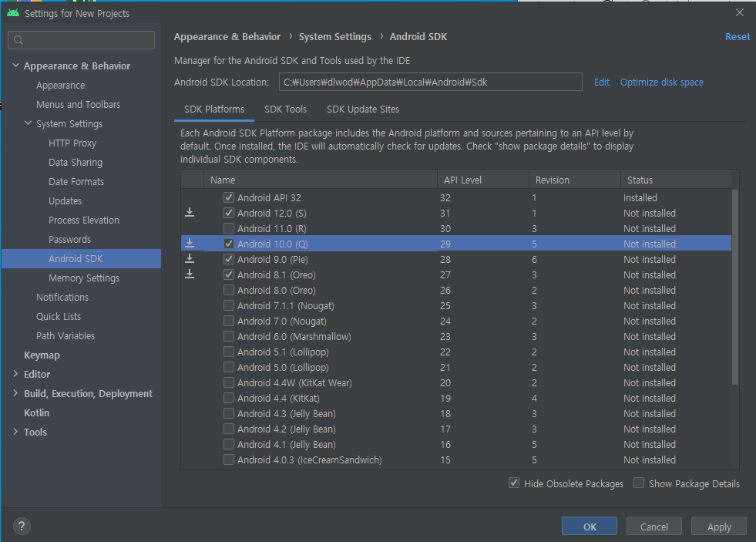
Task: Open the Path Variables settings page
Action: (x=66, y=336)
